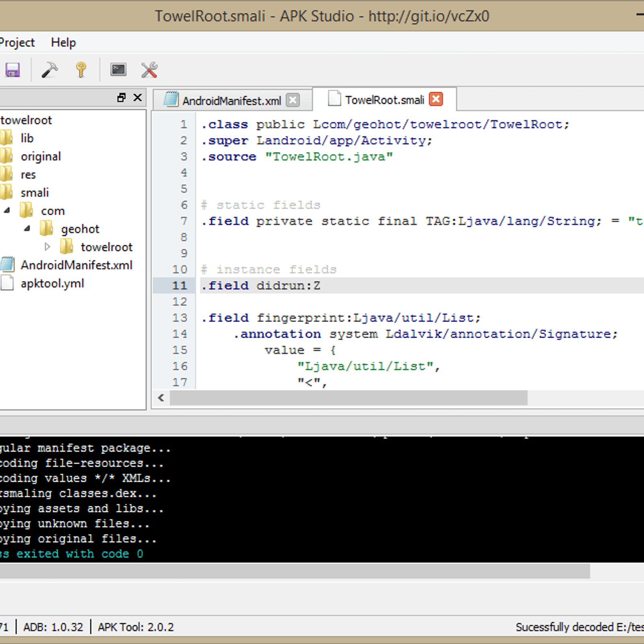Open Settings via the tools icon
The image size is (644, 644).
click(x=149, y=69)
